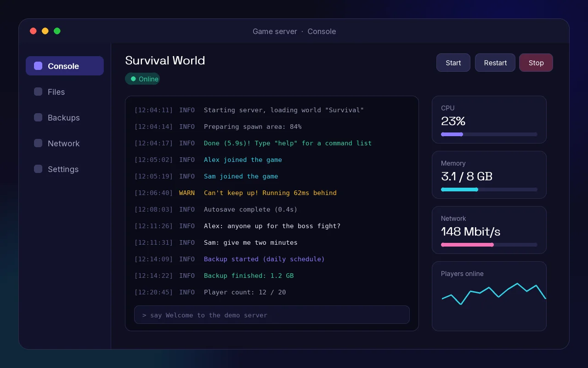Click the WARN level tag

(x=187, y=193)
